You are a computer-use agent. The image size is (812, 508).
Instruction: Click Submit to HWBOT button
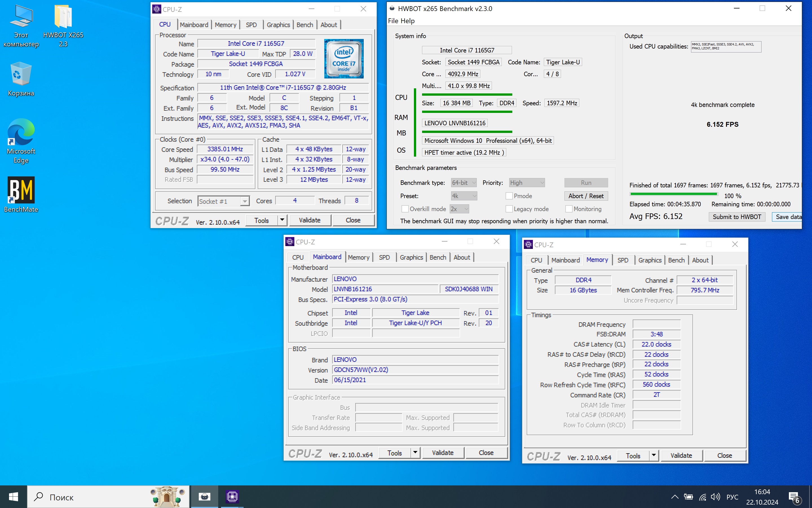[737, 217]
